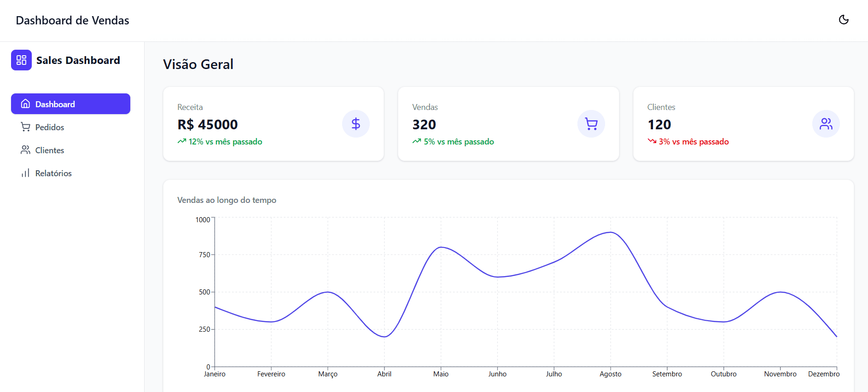The image size is (868, 392).
Task: Click the Sales Dashboard title text
Action: click(x=78, y=60)
